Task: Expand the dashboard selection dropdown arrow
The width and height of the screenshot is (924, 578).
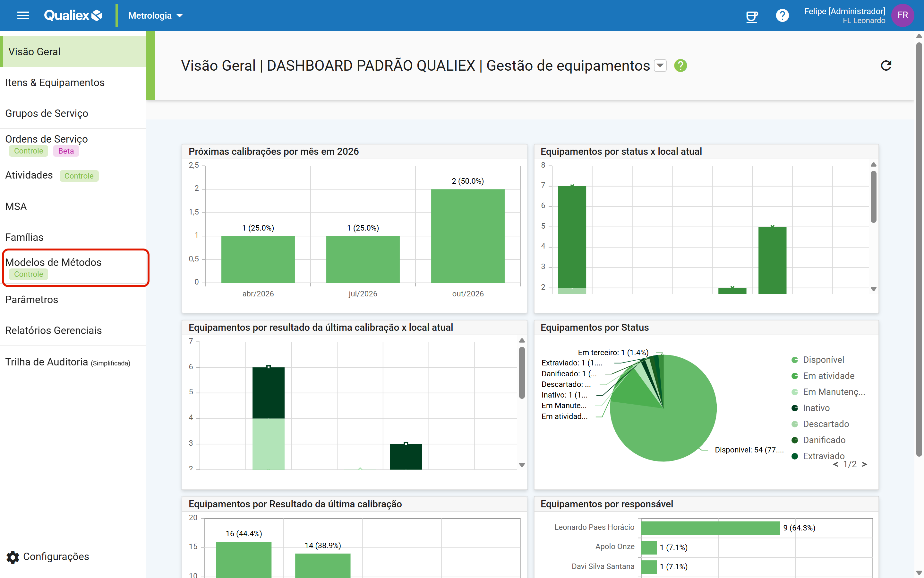Action: pos(660,66)
